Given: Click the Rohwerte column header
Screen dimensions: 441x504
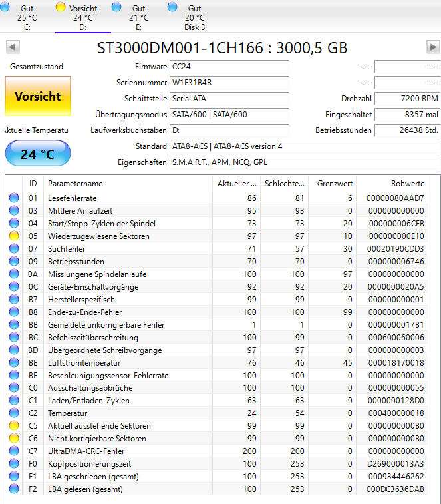Looking at the screenshot, I should pyautogui.click(x=392, y=184).
